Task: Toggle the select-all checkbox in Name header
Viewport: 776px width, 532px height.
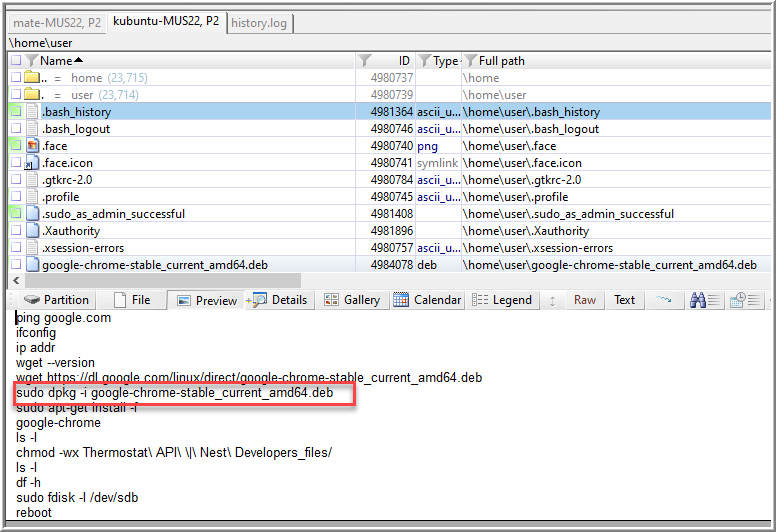Action: (15, 61)
